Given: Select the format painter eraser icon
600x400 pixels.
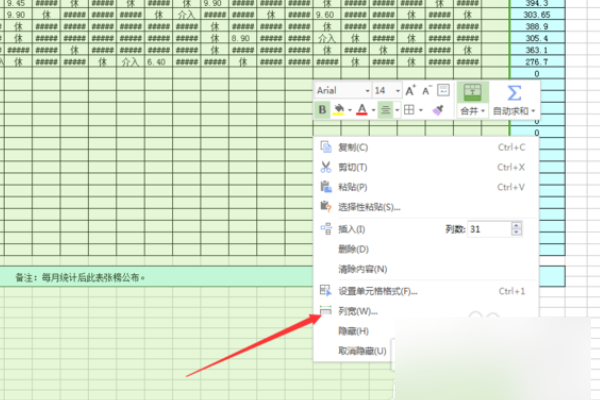Looking at the screenshot, I should pos(438,110).
